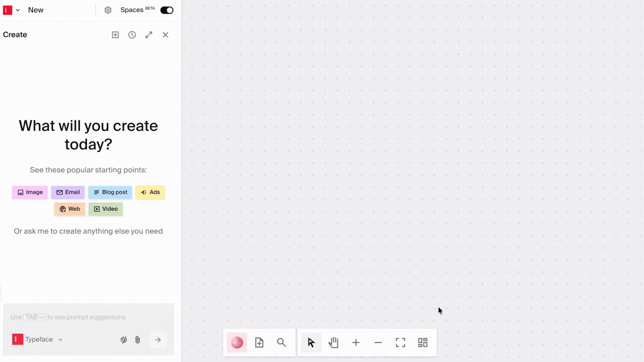Select the canvas Hand pan tool
This screenshot has width=644, height=362.
coord(333,342)
